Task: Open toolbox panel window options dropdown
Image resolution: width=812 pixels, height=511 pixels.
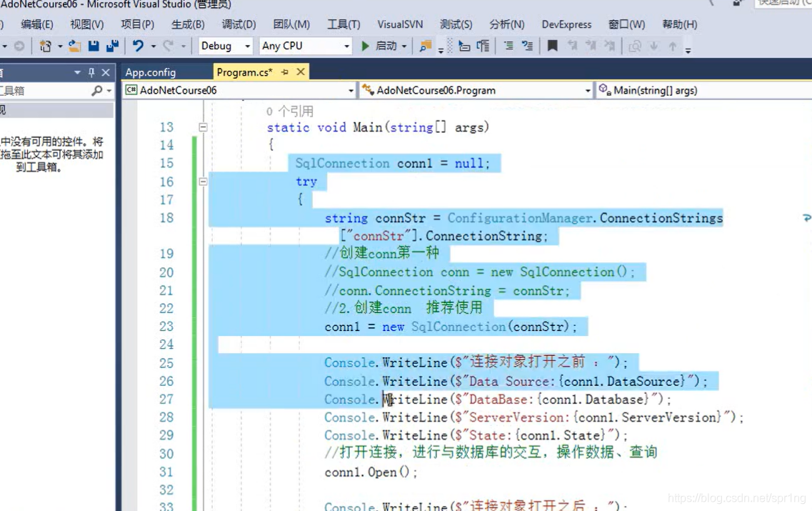Action: click(x=78, y=73)
